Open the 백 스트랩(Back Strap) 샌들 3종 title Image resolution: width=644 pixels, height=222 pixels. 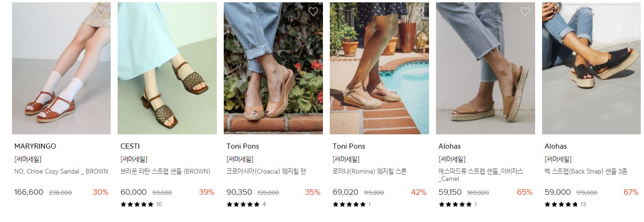tap(586, 171)
